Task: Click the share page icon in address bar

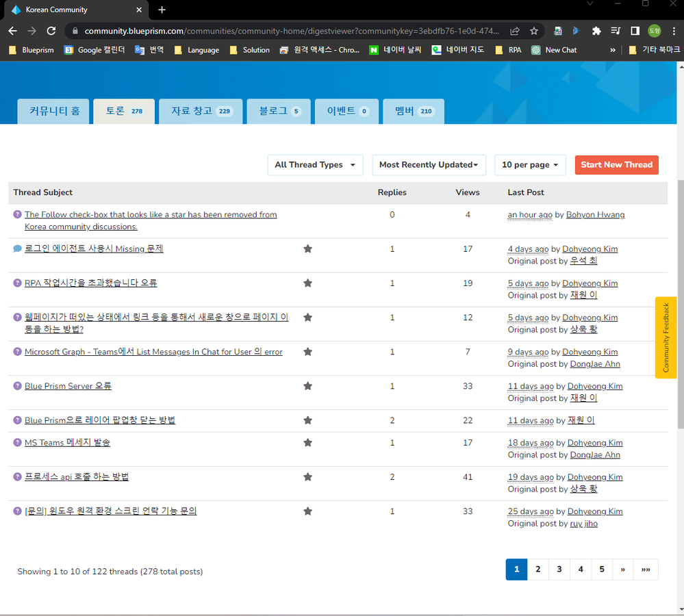Action: (x=515, y=31)
